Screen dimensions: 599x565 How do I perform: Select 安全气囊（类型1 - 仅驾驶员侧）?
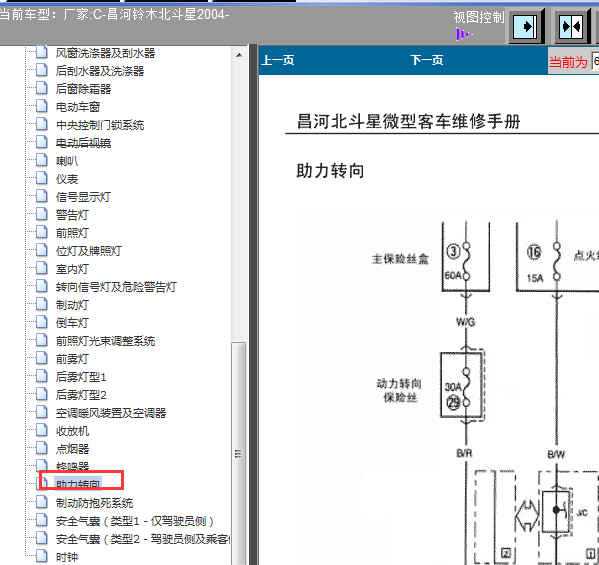point(134,521)
